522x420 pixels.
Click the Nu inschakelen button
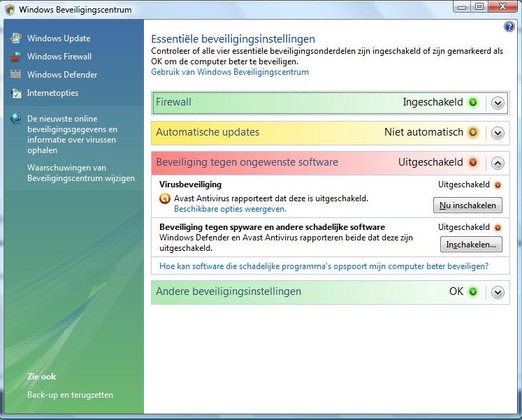[467, 205]
